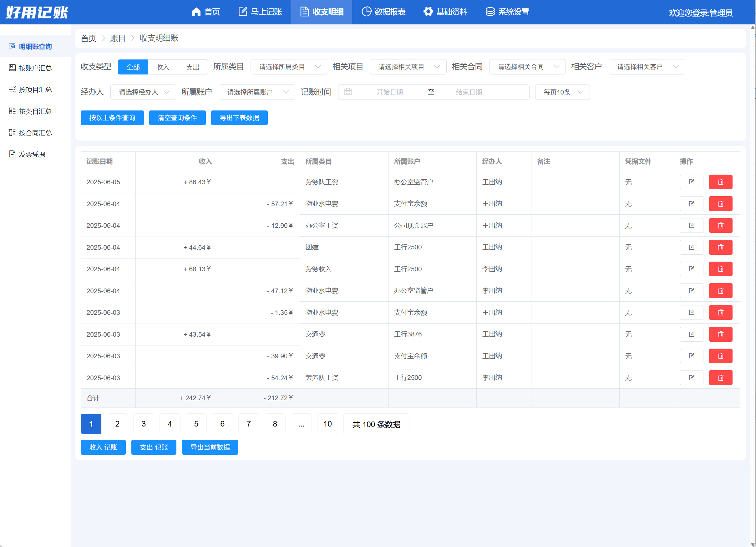
Task: Open the 每页10条 page size dropdown
Action: click(562, 92)
